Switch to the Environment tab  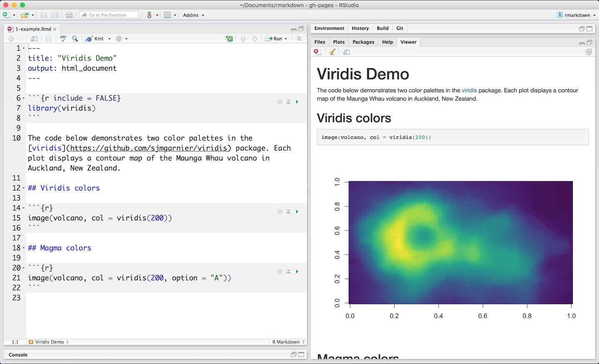point(329,28)
